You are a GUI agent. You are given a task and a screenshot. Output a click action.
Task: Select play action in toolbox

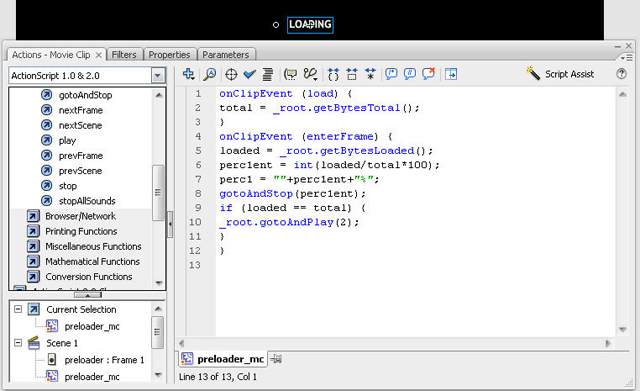(x=67, y=140)
